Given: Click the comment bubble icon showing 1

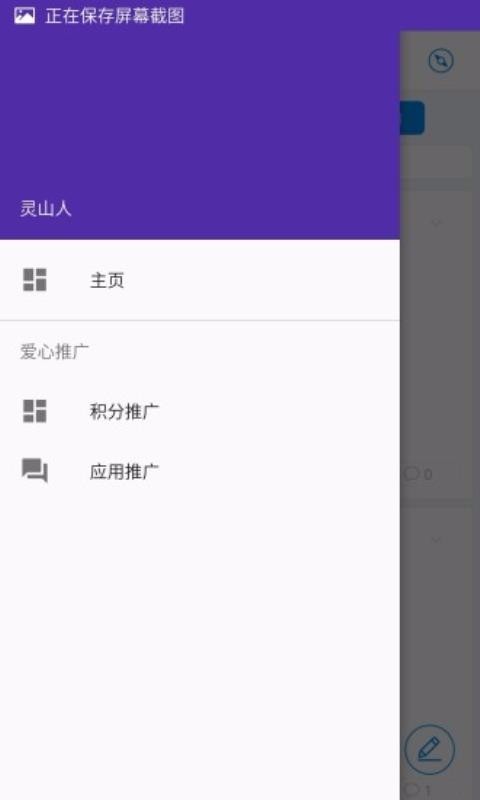Looking at the screenshot, I should (x=412, y=790).
